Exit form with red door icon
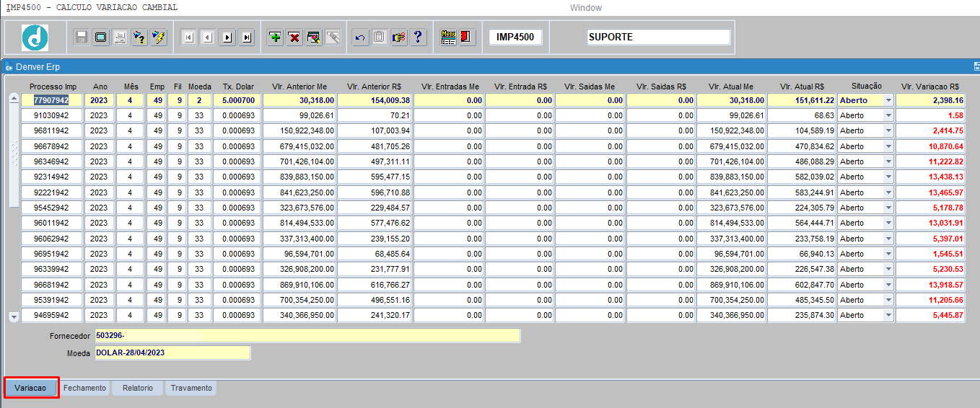Image resolution: width=980 pixels, height=408 pixels. (467, 37)
